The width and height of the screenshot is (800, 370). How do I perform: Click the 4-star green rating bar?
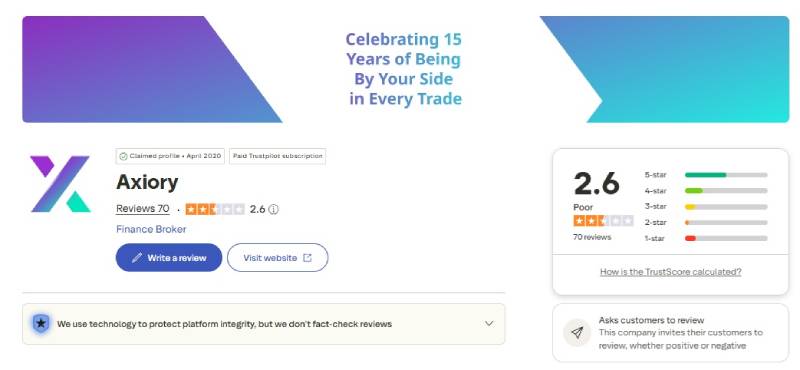[726, 191]
